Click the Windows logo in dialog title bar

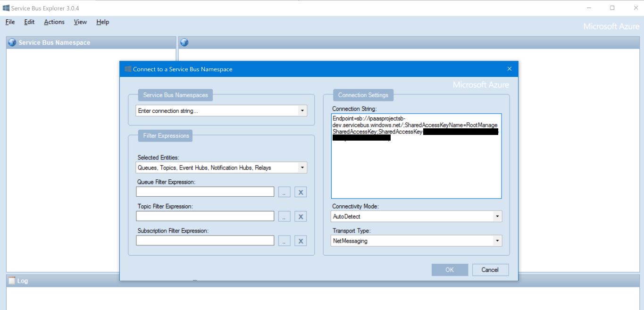click(127, 69)
